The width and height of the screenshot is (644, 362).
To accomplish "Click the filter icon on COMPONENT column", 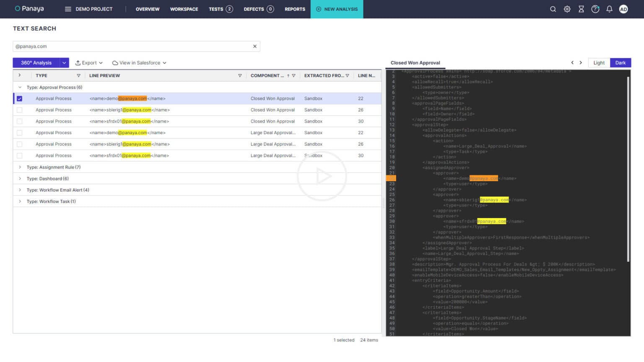I will (x=293, y=76).
